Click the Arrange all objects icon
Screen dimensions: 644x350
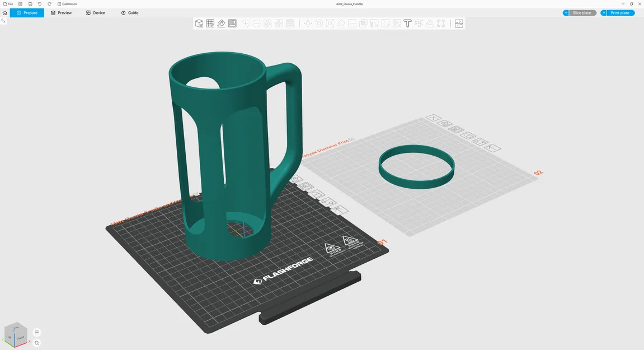(x=232, y=24)
